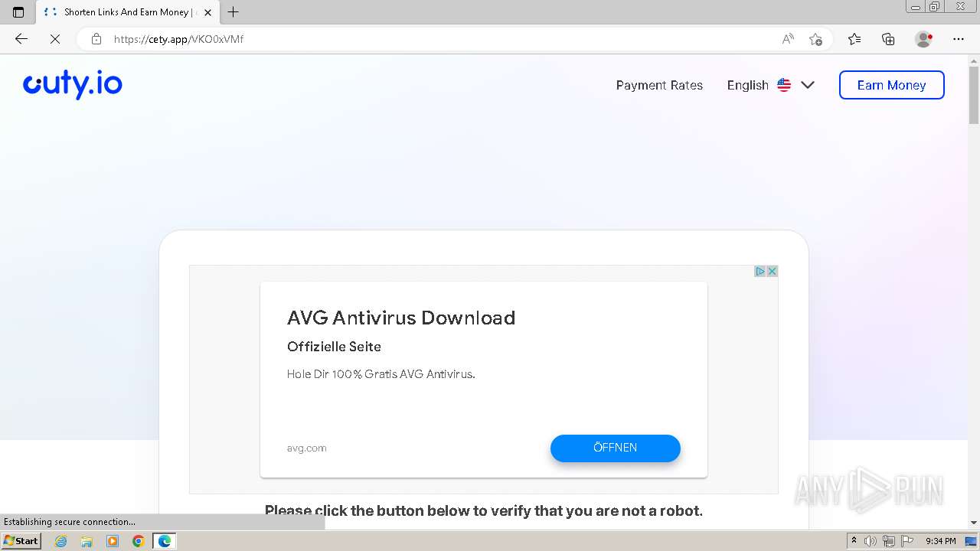
Task: Open the volume speaker tray icon
Action: pyautogui.click(x=871, y=541)
